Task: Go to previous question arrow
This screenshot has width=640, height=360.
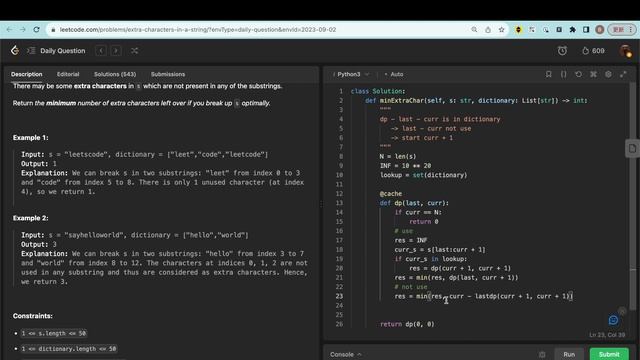Action: tap(101, 51)
